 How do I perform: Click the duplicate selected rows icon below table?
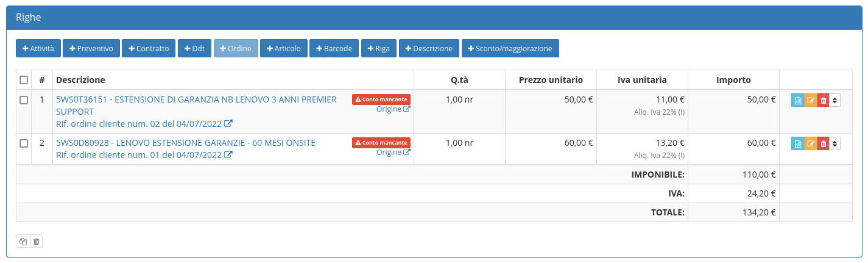tap(23, 242)
